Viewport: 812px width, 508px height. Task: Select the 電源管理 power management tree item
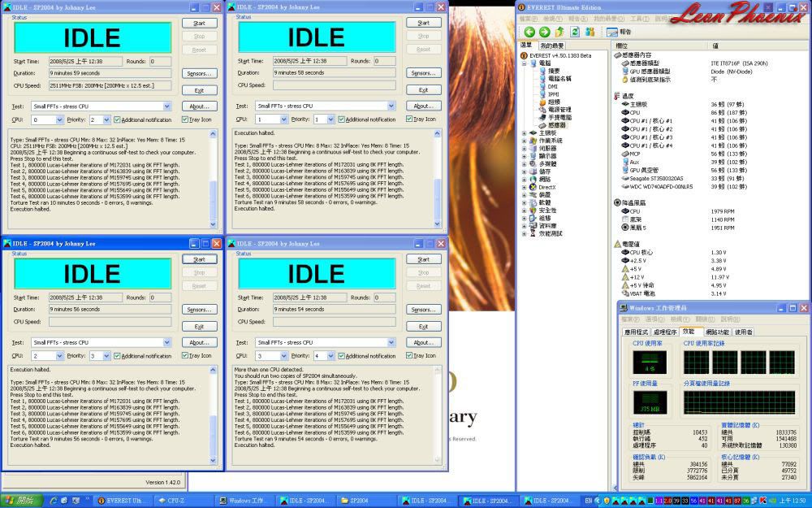pos(559,110)
